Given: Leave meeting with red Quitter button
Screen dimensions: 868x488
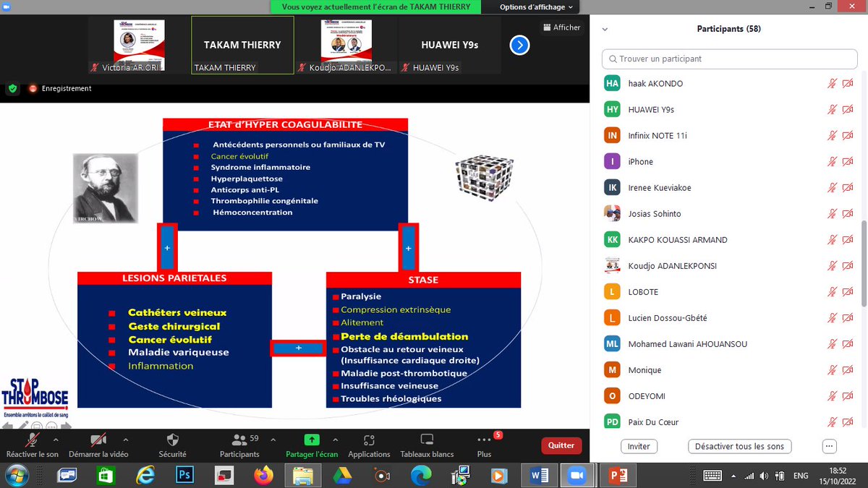Looking at the screenshot, I should pos(561,445).
